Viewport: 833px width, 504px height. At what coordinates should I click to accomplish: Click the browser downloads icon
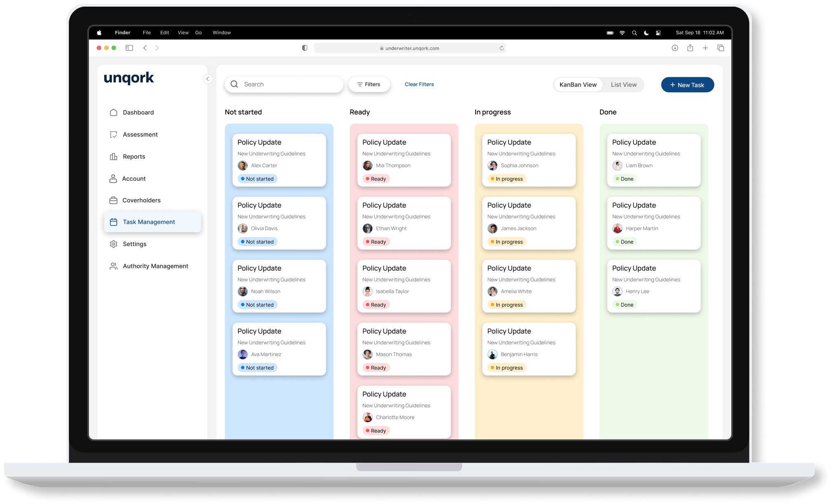[x=675, y=48]
